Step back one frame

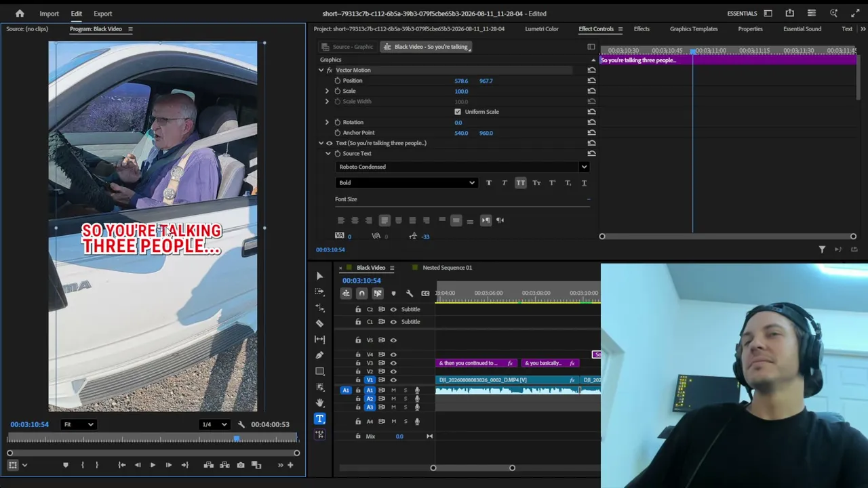click(x=138, y=465)
